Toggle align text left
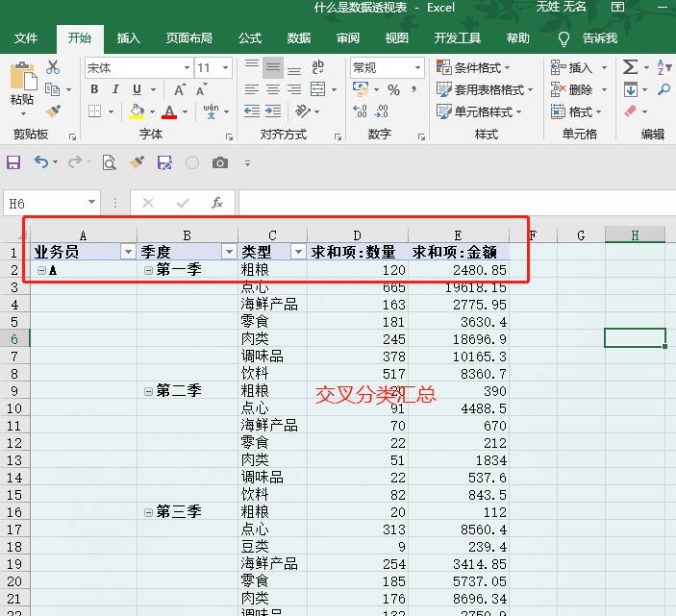The height and width of the screenshot is (616, 676). pyautogui.click(x=252, y=89)
